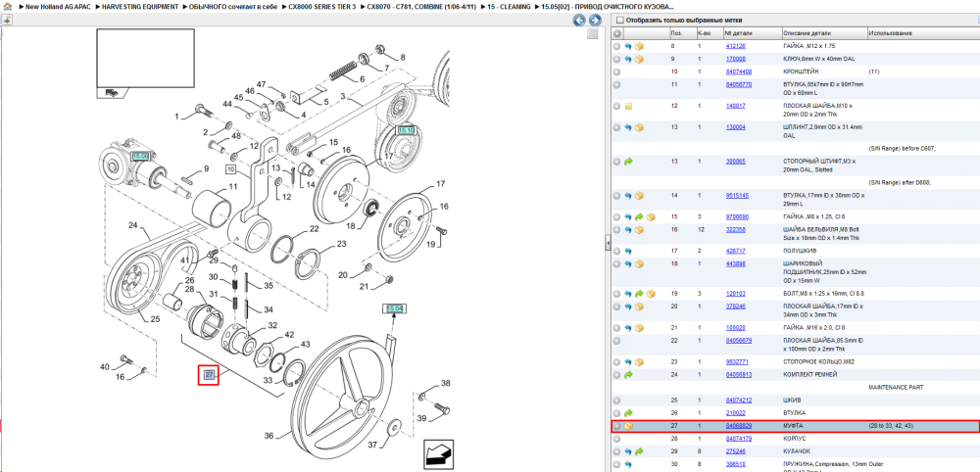Click blue arrow icon for part 426717
The image size is (980, 472).
pyautogui.click(x=628, y=251)
